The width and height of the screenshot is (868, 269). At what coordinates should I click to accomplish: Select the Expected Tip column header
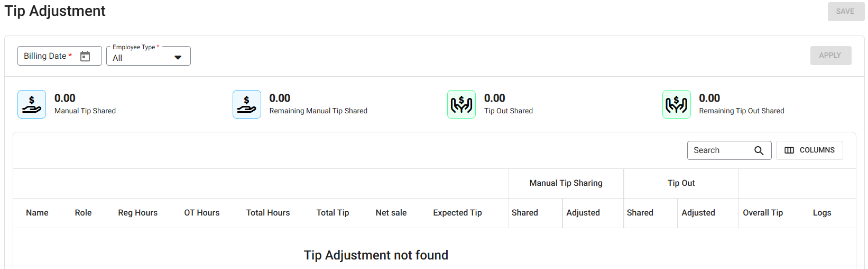click(x=457, y=213)
